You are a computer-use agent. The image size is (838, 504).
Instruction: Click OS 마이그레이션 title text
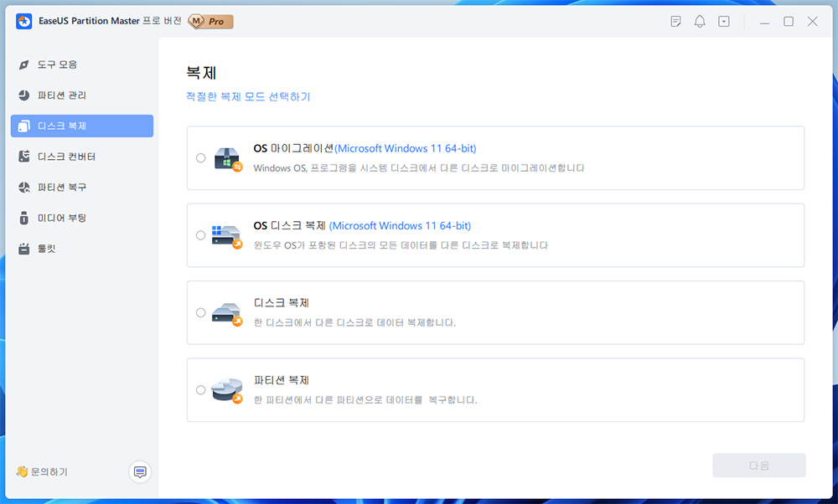pos(293,148)
